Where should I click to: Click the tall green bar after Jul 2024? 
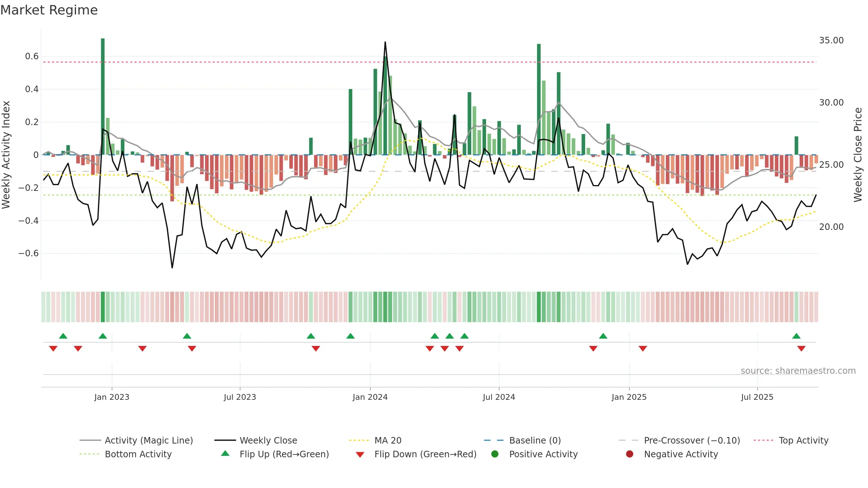click(x=539, y=99)
